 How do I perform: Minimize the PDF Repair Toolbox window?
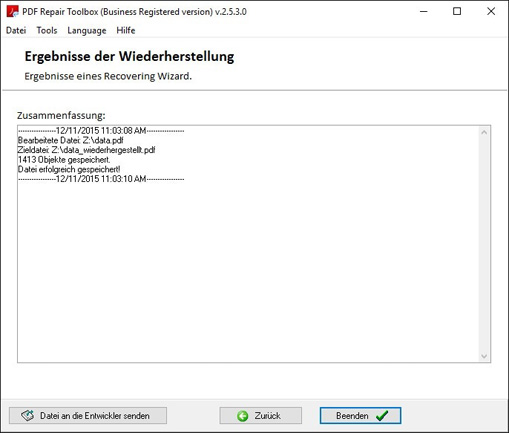point(424,11)
